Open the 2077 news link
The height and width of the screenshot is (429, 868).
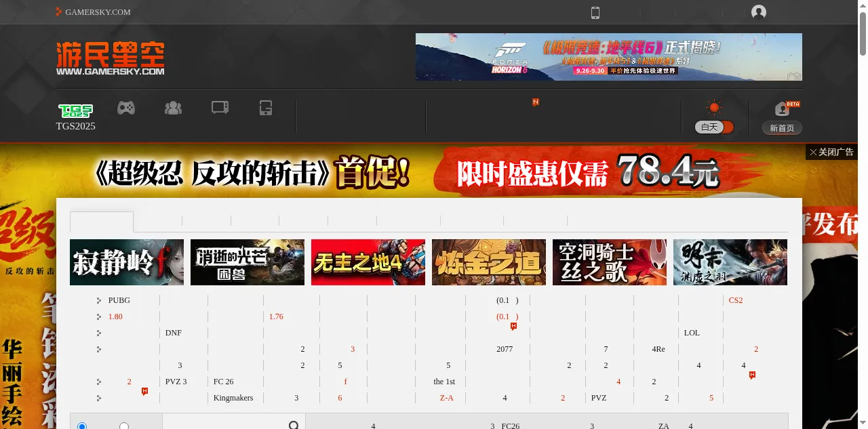[505, 349]
